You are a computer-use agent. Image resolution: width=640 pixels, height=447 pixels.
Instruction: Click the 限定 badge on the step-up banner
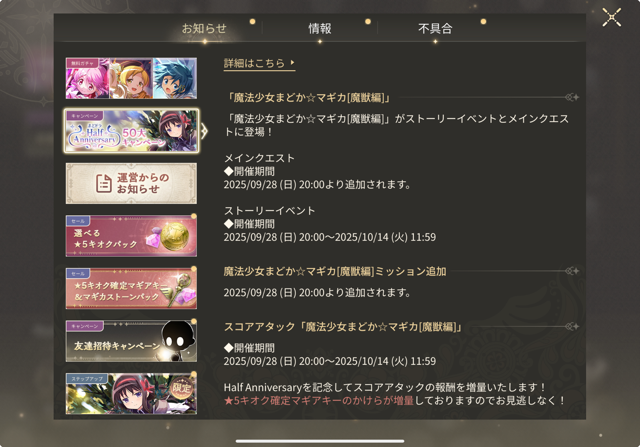coord(182,388)
